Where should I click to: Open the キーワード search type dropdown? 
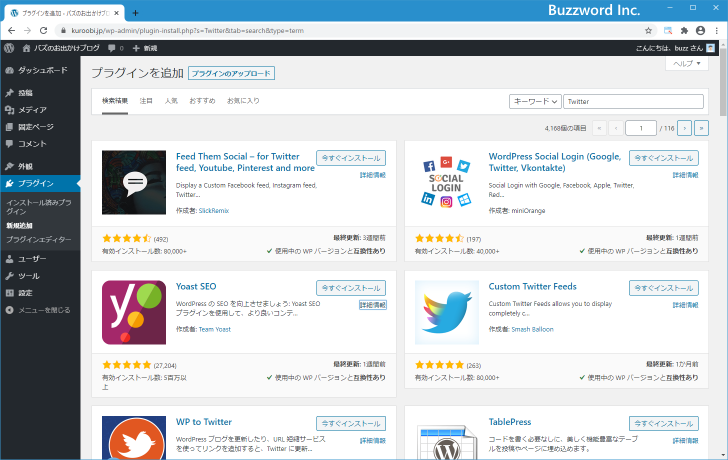(535, 101)
